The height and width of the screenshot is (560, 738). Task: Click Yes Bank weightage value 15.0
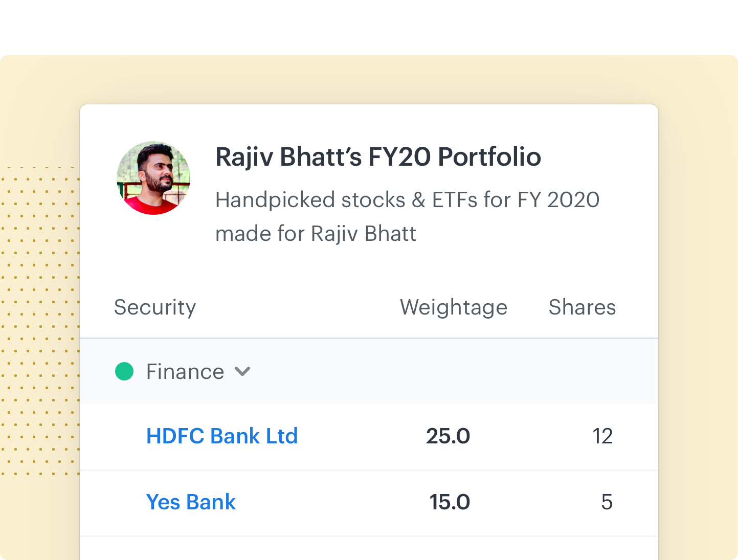(450, 502)
